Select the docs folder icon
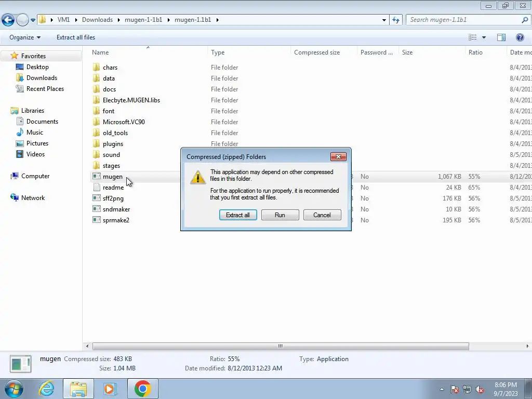 pyautogui.click(x=96, y=89)
